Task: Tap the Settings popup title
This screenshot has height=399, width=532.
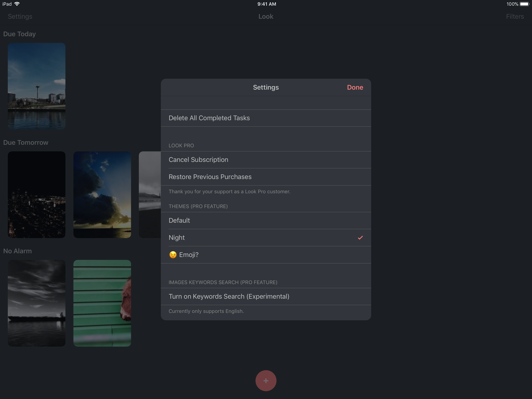Action: pos(266,87)
